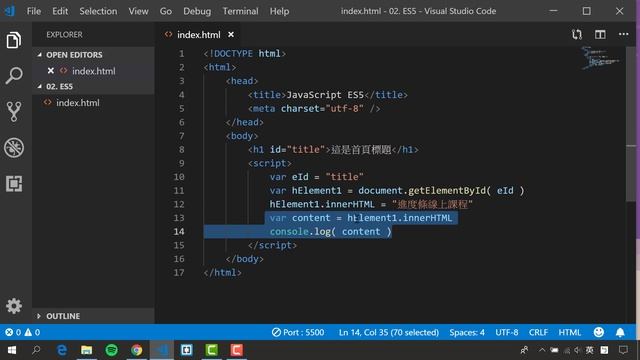Click the Open Changes compare icon
The width and height of the screenshot is (640, 360).
pyautogui.click(x=576, y=35)
